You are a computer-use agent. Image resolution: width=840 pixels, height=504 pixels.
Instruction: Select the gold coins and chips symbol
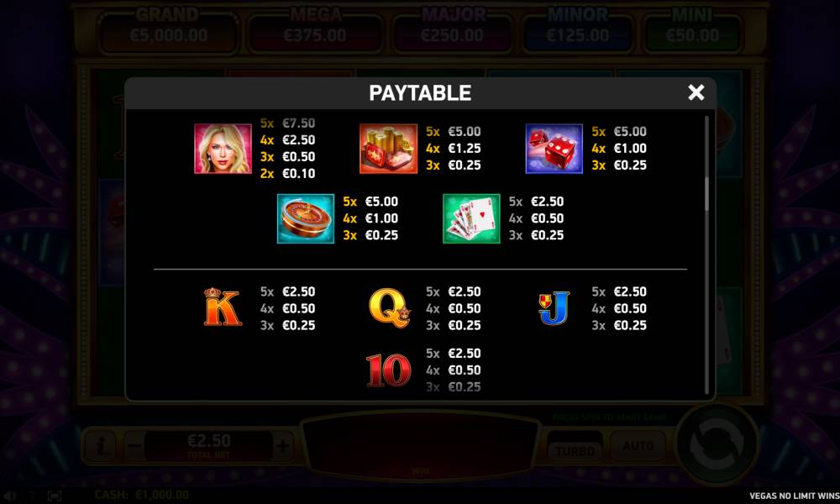click(388, 149)
